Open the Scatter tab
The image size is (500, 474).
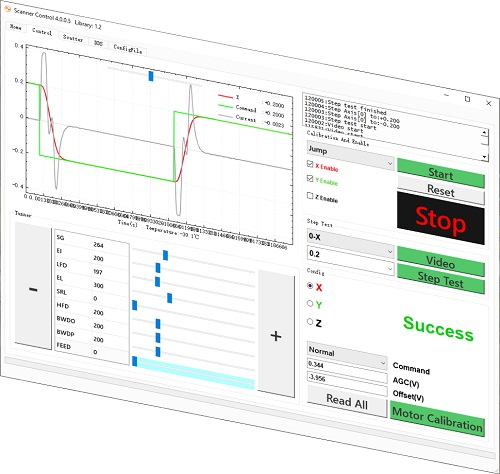click(x=73, y=38)
